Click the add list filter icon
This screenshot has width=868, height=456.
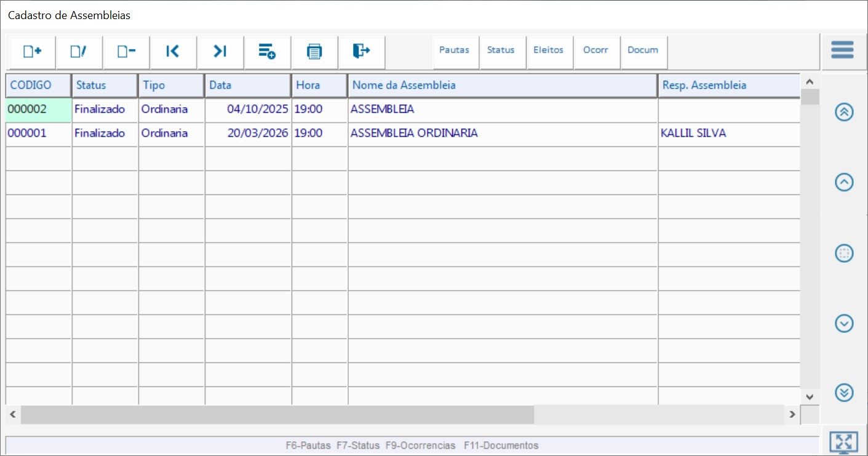(267, 52)
